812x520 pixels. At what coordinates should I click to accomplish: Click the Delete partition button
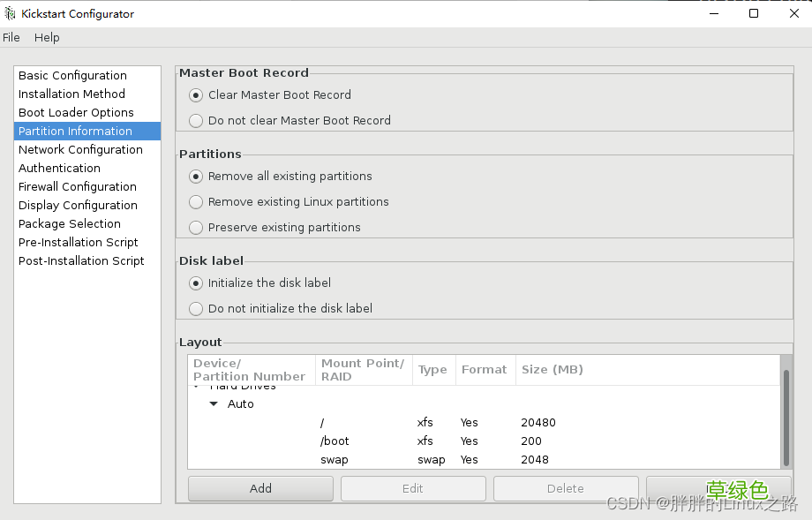(x=566, y=488)
